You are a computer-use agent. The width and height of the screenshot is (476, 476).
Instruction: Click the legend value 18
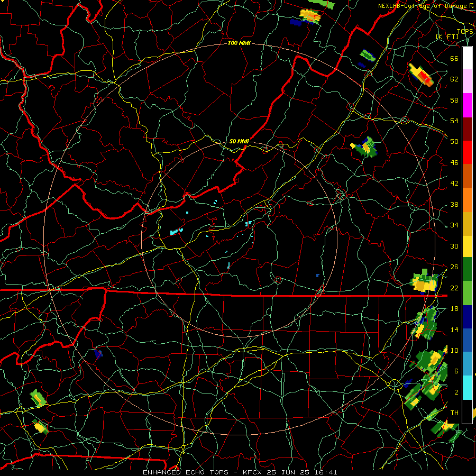[454, 309]
